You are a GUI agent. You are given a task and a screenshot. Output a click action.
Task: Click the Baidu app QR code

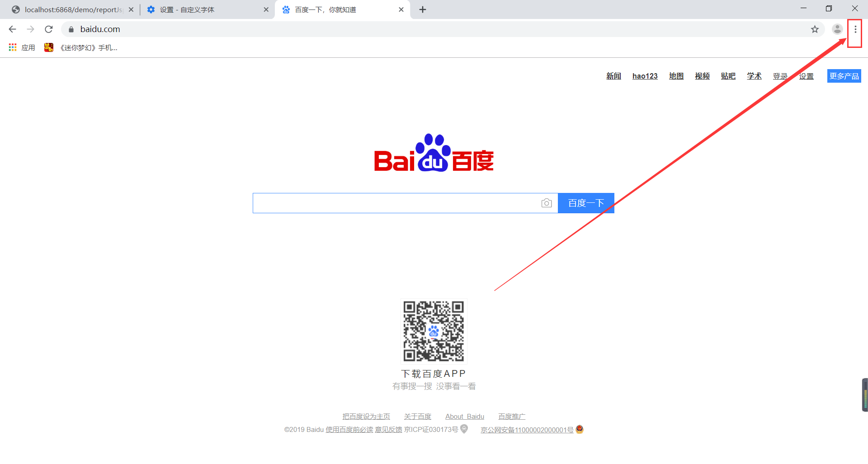[x=434, y=331]
